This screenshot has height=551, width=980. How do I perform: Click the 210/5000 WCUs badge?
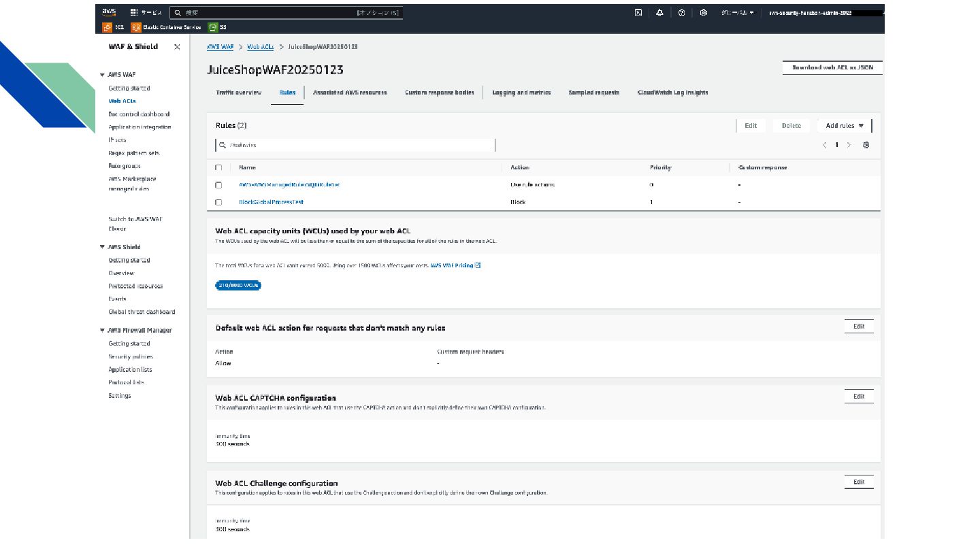click(238, 286)
